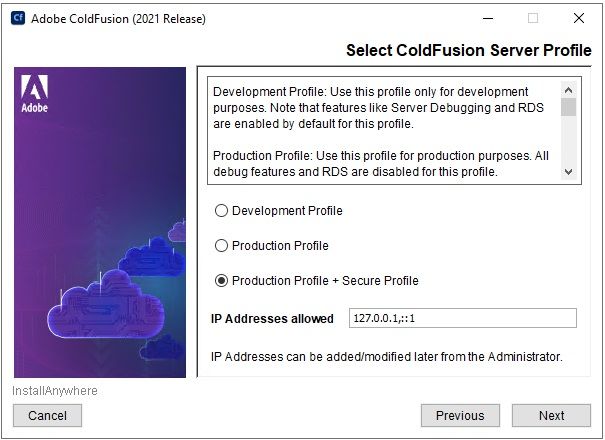Click the InstallAnywhere label

click(x=55, y=391)
